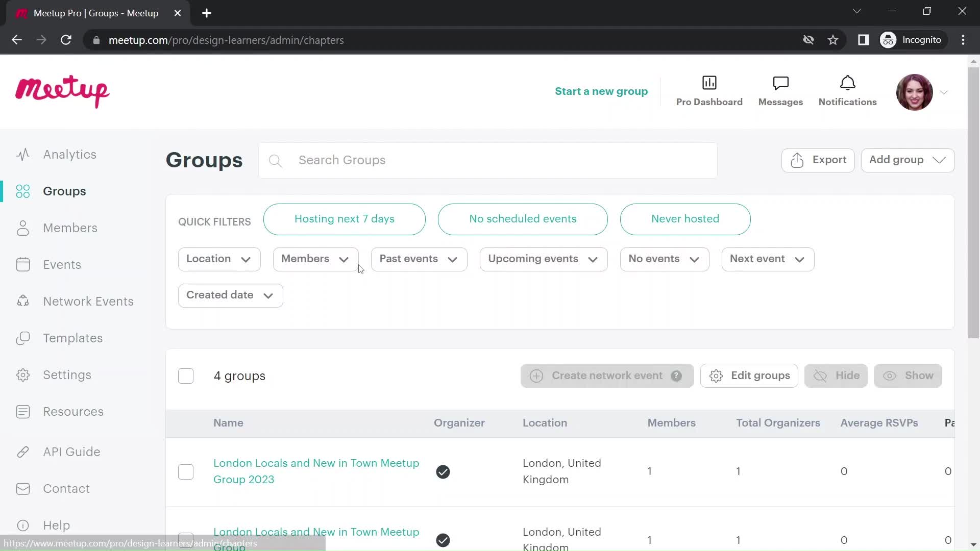This screenshot has height=551, width=980.
Task: Click the Edit groups button
Action: pyautogui.click(x=749, y=376)
